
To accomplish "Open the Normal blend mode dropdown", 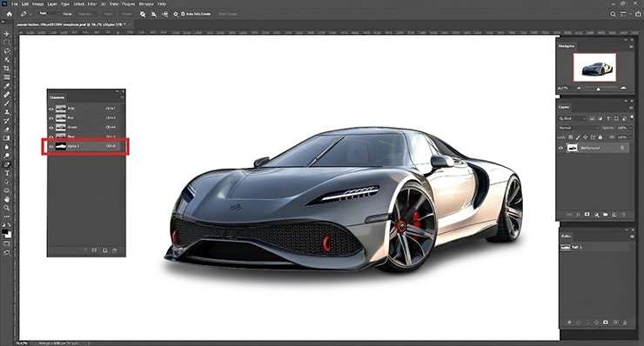I will coord(578,128).
